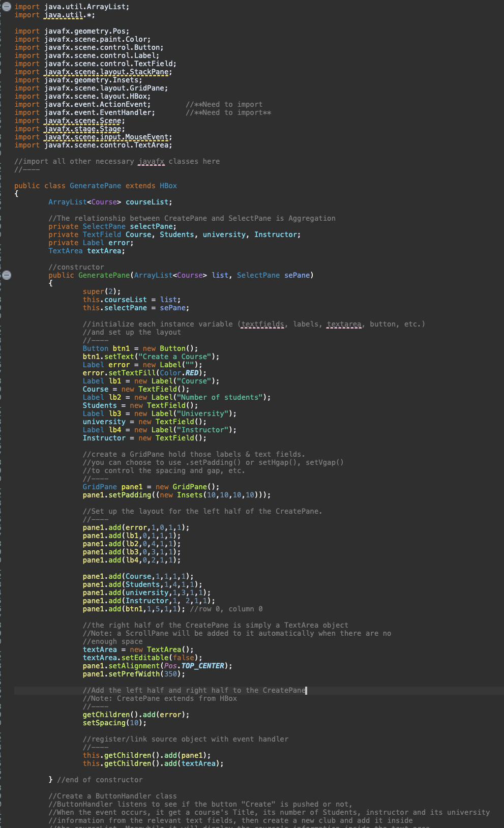504x828 pixels.
Task: Click the 'Button btn1 = new Button();' line
Action: coord(140,348)
